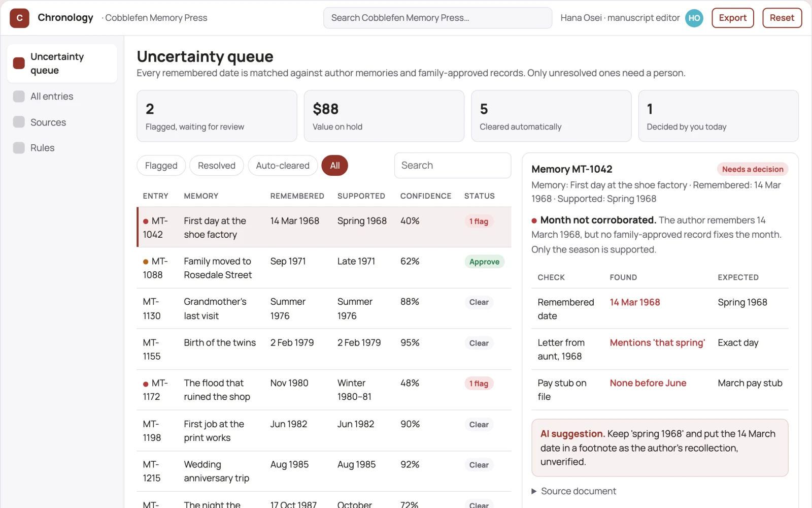Click the 'Needs a decision' badge
812x508 pixels.
click(x=753, y=169)
